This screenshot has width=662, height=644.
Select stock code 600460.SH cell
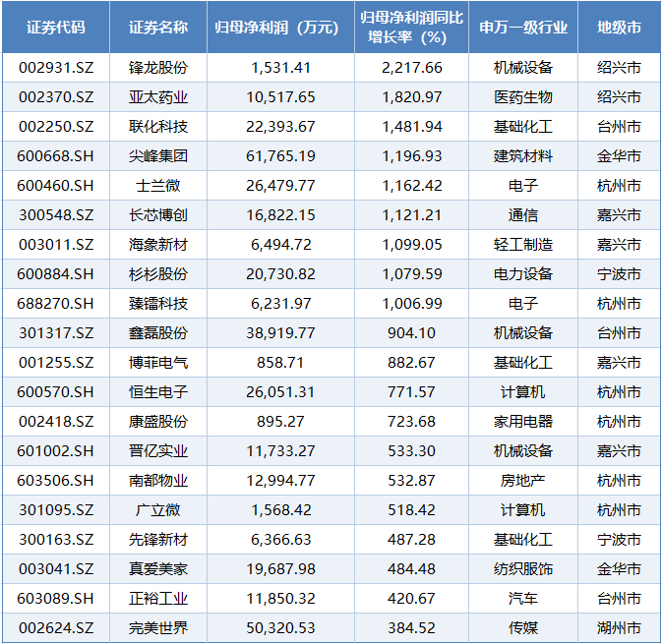[56, 186]
